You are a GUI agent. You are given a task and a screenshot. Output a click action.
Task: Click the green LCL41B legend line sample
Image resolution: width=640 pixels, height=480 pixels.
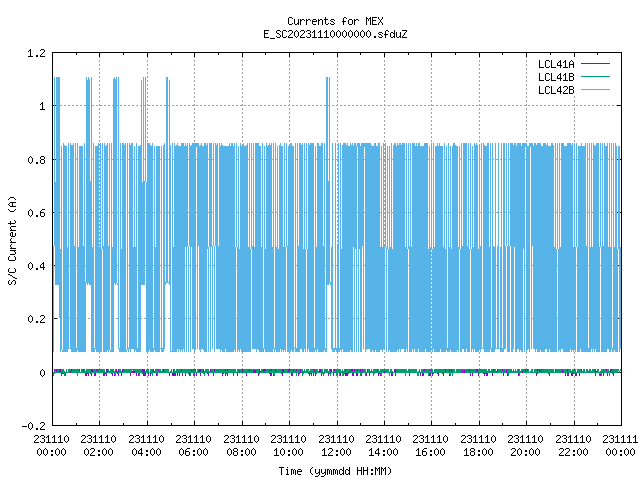pyautogui.click(x=595, y=76)
